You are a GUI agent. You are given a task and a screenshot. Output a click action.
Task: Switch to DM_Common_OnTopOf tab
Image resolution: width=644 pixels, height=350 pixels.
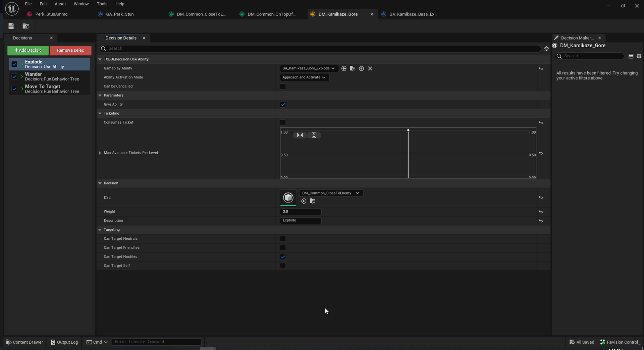click(x=271, y=14)
